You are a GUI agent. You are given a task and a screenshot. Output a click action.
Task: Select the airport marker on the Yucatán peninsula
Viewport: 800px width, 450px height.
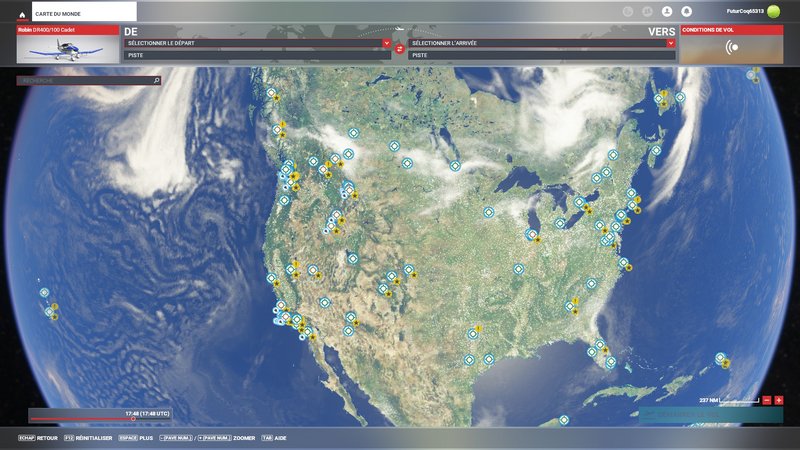coord(564,420)
